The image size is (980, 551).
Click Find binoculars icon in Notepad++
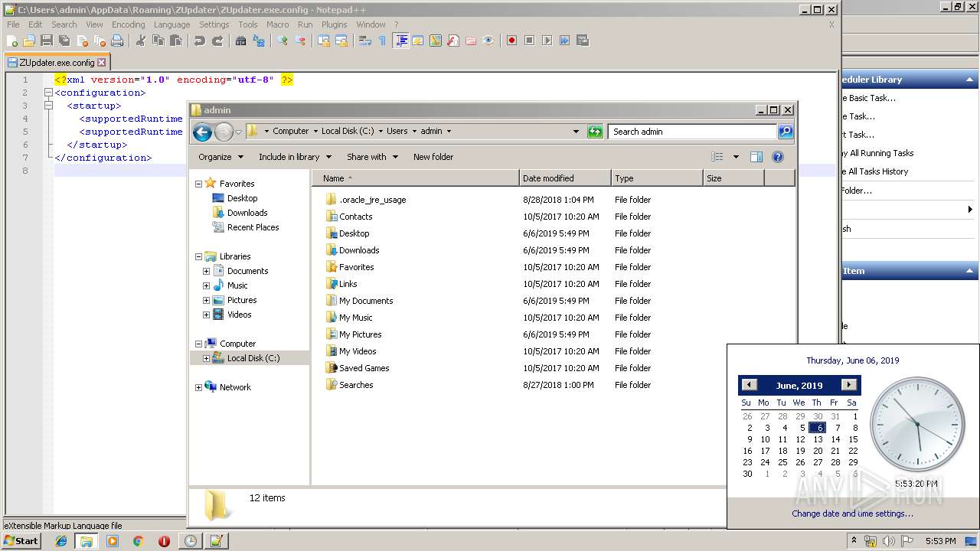pyautogui.click(x=240, y=41)
